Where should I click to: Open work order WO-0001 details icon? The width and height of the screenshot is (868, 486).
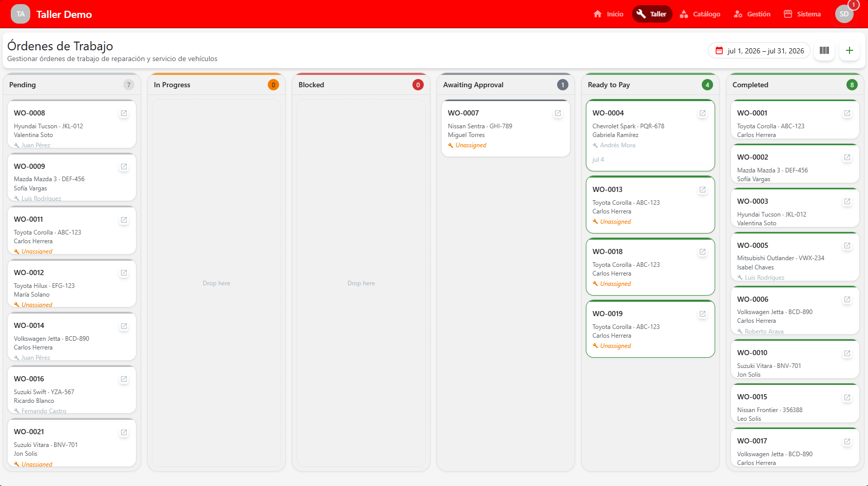(847, 113)
